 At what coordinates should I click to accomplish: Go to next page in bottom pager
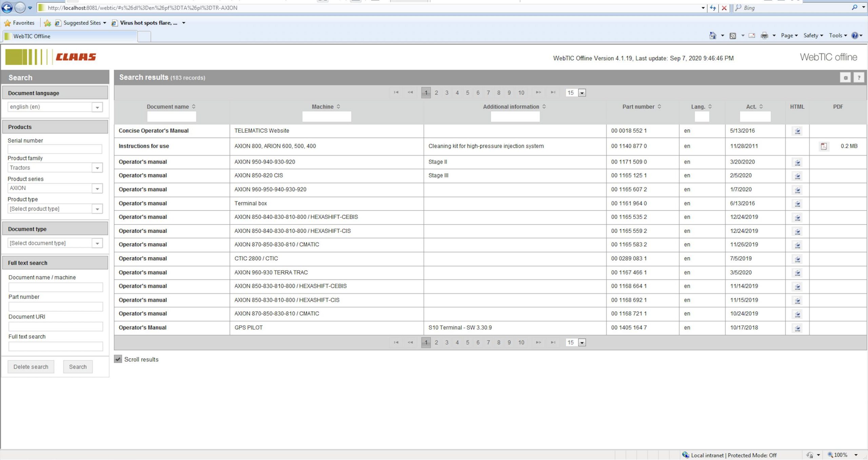538,342
